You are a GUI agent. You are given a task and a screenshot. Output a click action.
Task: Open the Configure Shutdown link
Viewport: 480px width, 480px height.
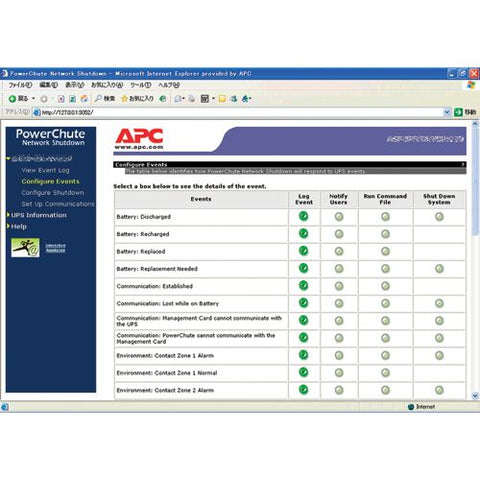[x=53, y=193]
